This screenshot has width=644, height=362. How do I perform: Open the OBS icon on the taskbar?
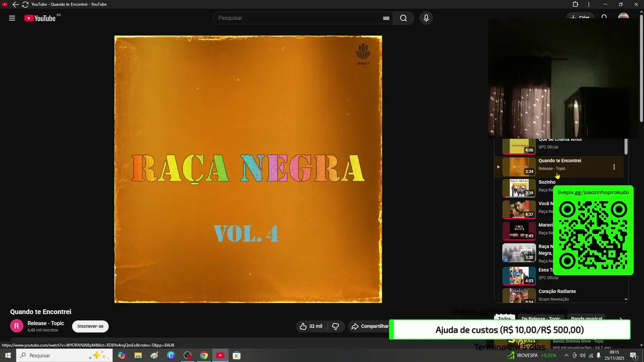(x=187, y=355)
